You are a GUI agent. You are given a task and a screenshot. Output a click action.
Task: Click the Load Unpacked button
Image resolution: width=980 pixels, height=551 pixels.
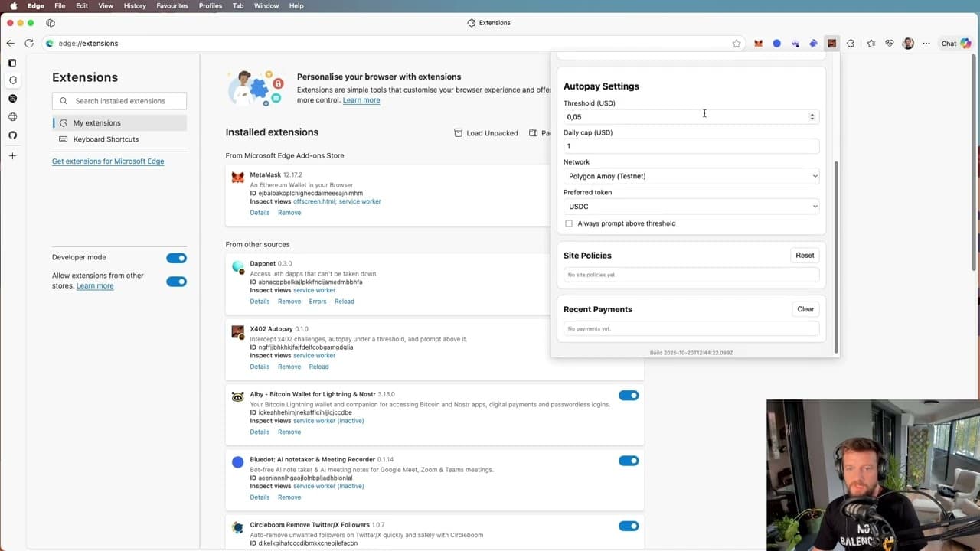click(x=485, y=132)
